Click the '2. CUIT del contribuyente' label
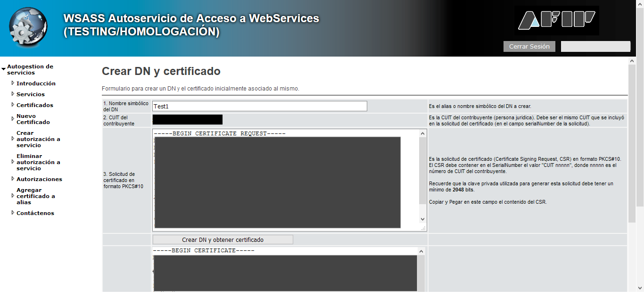This screenshot has width=644, height=298. tap(119, 120)
